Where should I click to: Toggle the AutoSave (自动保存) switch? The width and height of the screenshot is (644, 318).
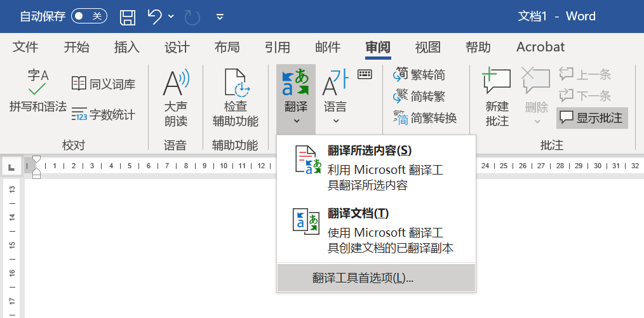tap(89, 17)
